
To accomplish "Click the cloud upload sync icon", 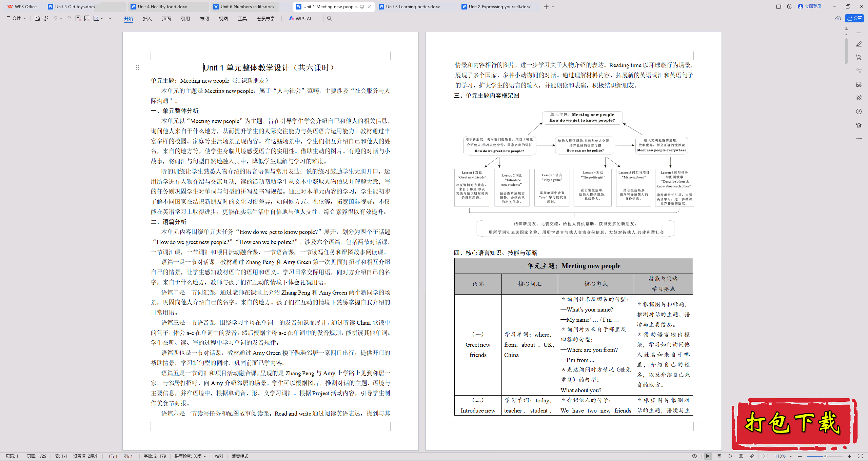I will coord(838,18).
